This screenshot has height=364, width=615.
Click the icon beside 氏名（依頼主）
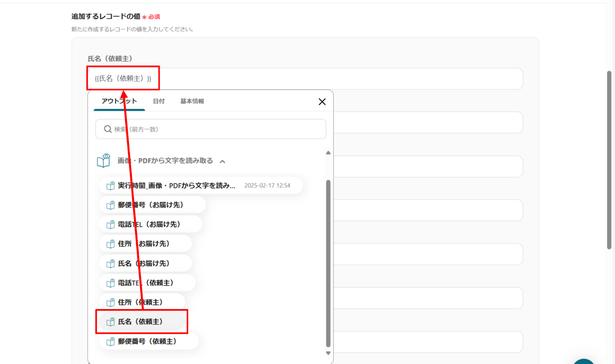point(111,322)
